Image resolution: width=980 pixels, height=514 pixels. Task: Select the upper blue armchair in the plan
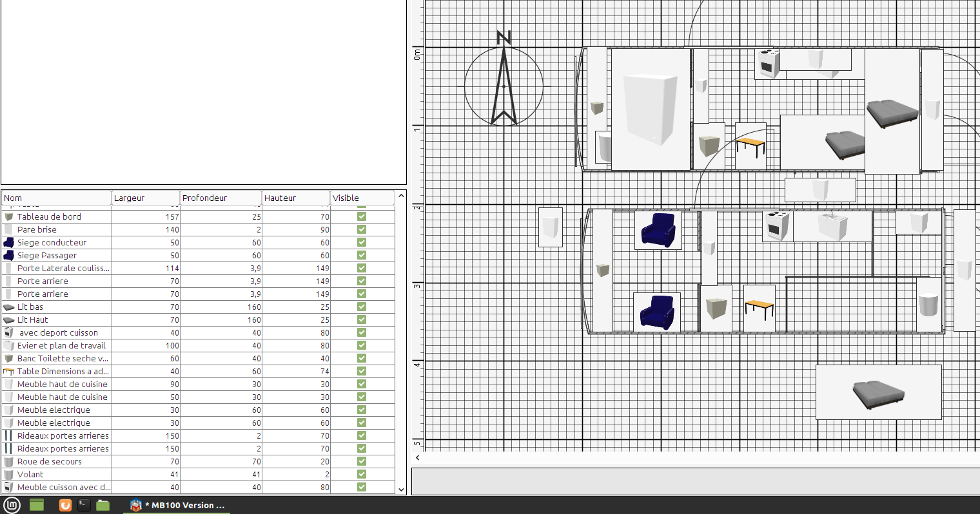[x=658, y=230]
